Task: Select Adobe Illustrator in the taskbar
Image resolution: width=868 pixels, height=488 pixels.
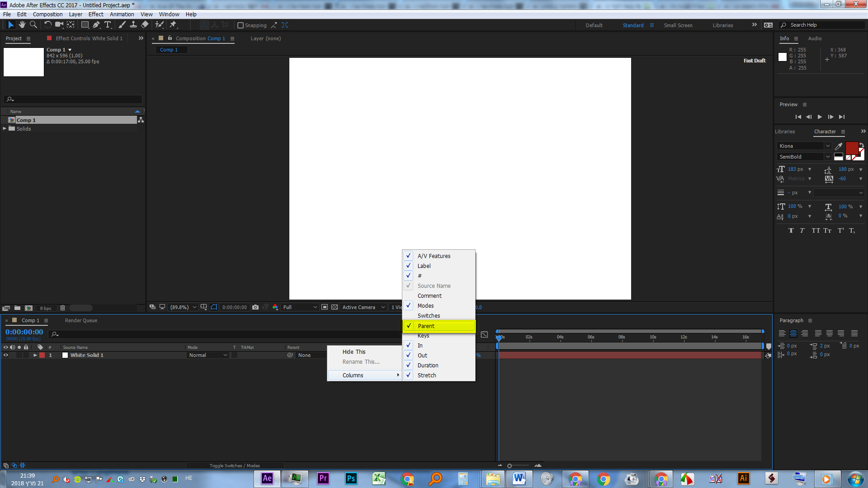Action: click(743, 479)
